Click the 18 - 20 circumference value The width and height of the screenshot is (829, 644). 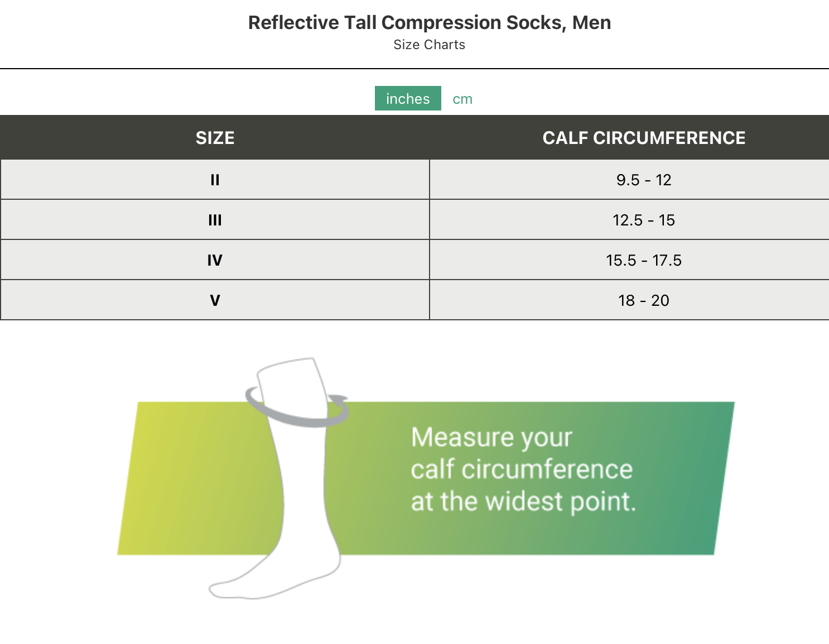pyautogui.click(x=644, y=300)
